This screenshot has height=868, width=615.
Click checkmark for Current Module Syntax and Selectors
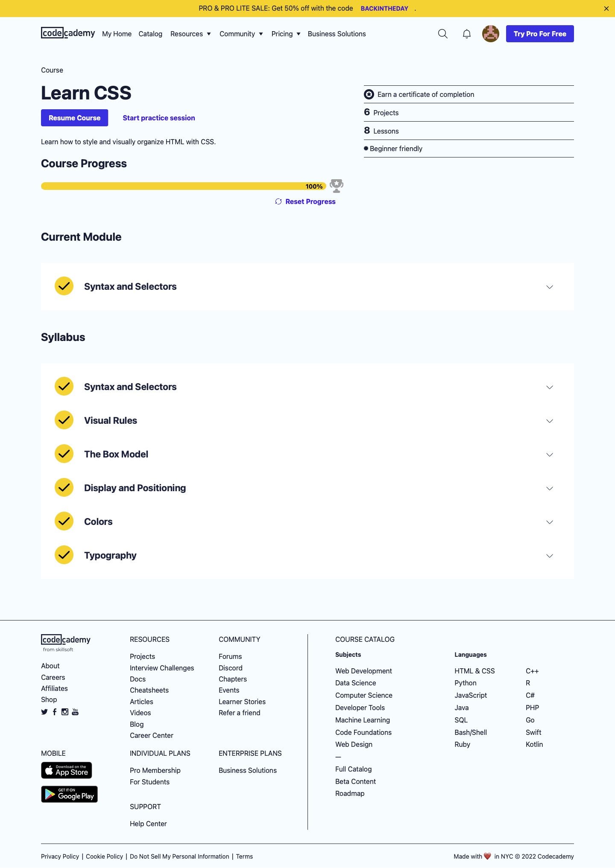coord(64,286)
